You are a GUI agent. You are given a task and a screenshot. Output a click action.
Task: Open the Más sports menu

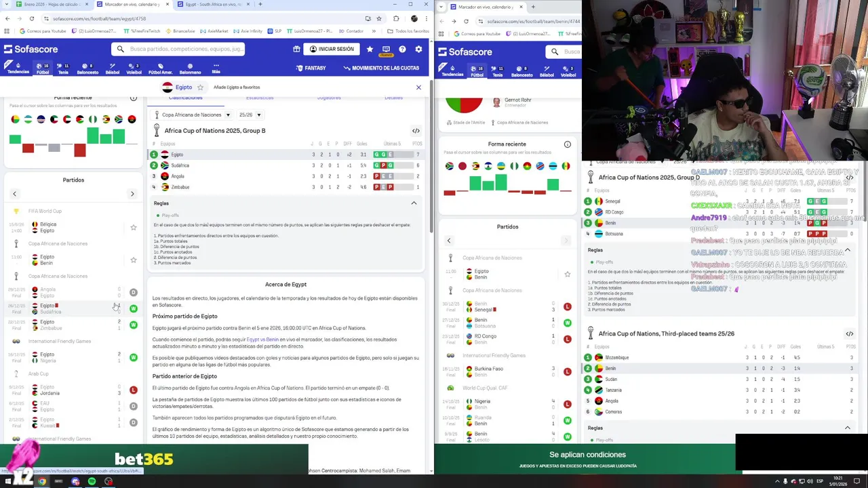coord(216,68)
